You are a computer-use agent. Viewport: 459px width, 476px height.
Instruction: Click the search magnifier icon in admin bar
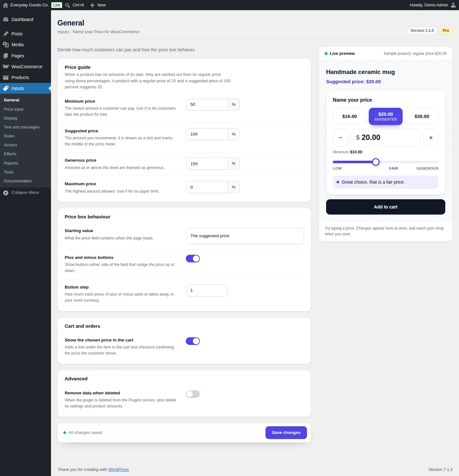(x=68, y=5)
